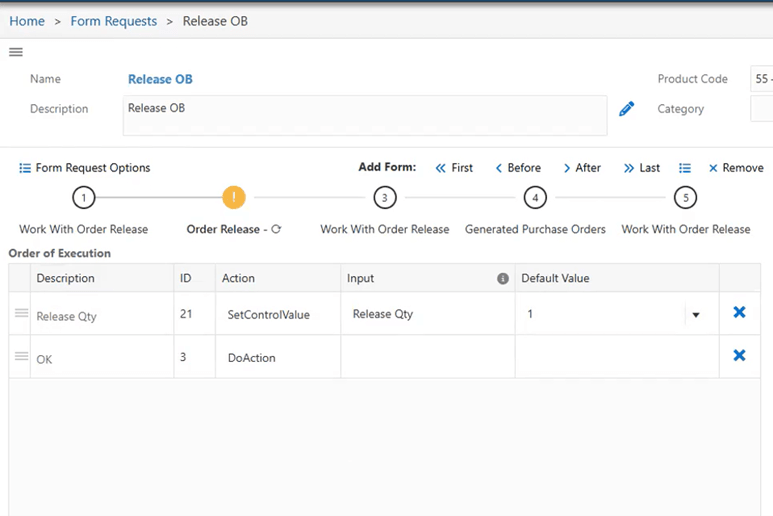Open the hamburger menu icon
This screenshot has width=773, height=516.
16,52
